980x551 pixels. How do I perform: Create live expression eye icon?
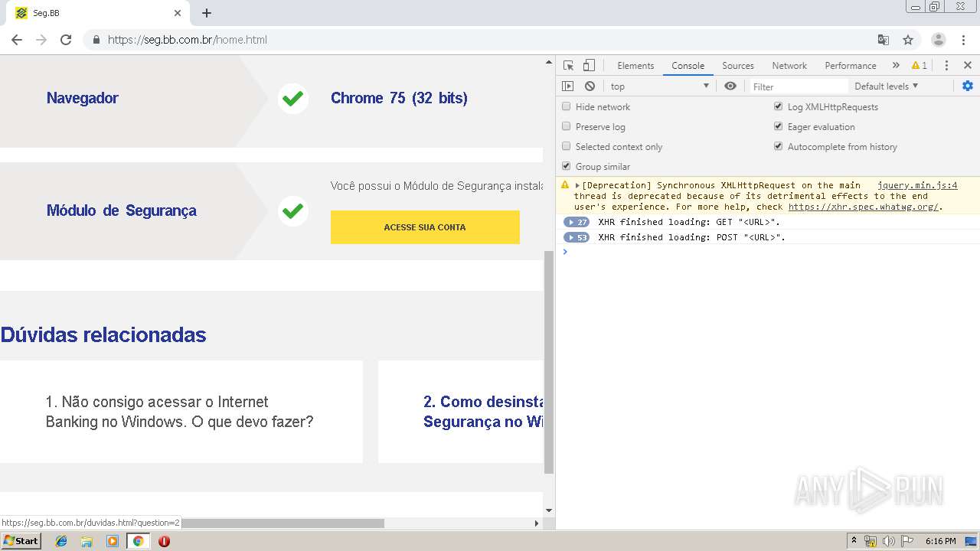pyautogui.click(x=730, y=86)
